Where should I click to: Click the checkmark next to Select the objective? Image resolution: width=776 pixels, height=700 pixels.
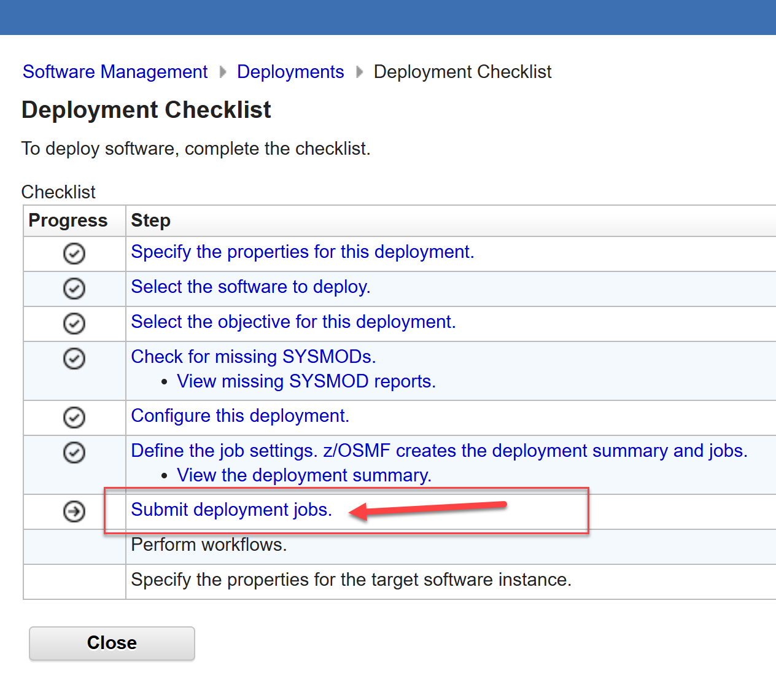tap(74, 323)
